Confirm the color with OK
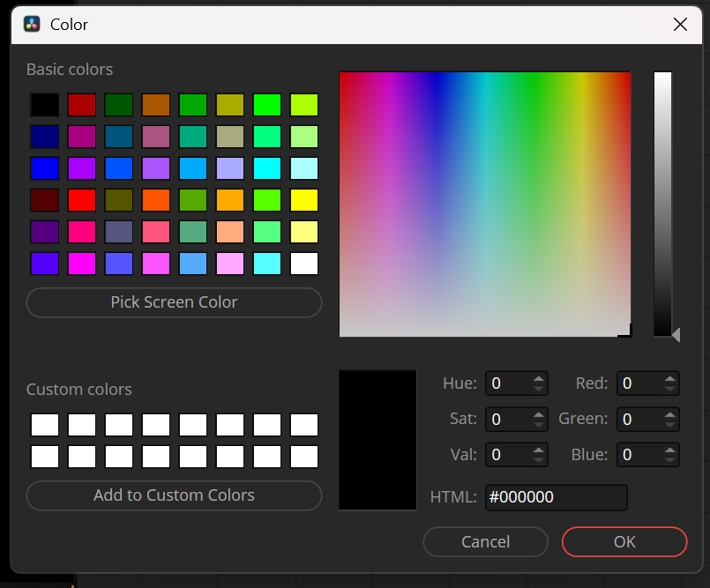Viewport: 710px width, 588px height. coord(624,542)
